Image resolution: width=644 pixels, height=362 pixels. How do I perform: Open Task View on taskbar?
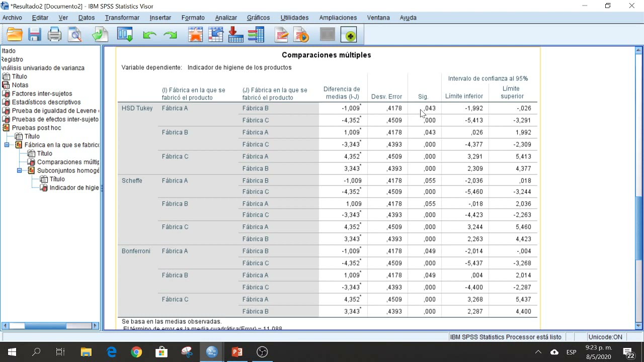coord(60,352)
